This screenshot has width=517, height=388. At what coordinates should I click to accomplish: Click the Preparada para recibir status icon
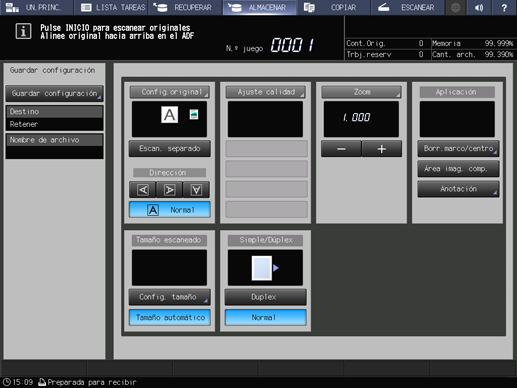(42, 382)
